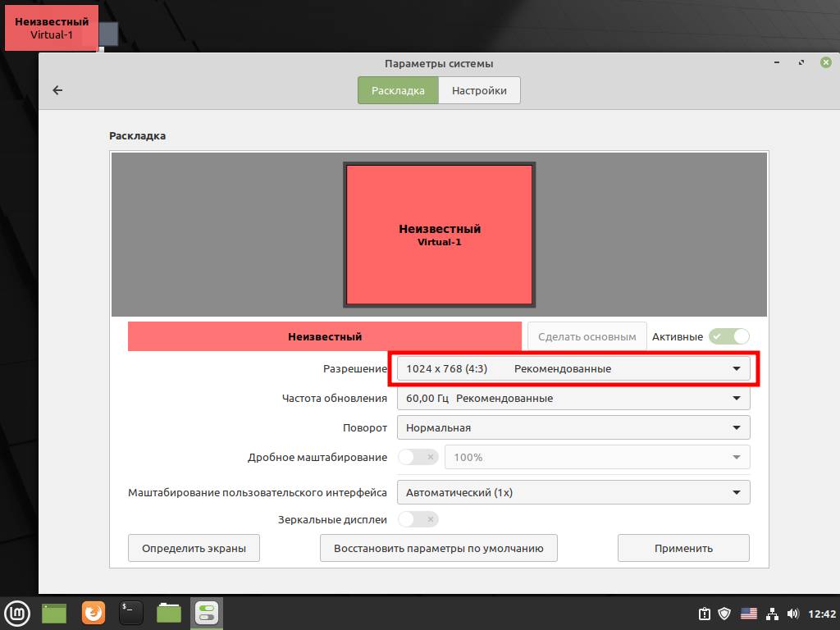Click the network connection tray icon

pyautogui.click(x=771, y=613)
